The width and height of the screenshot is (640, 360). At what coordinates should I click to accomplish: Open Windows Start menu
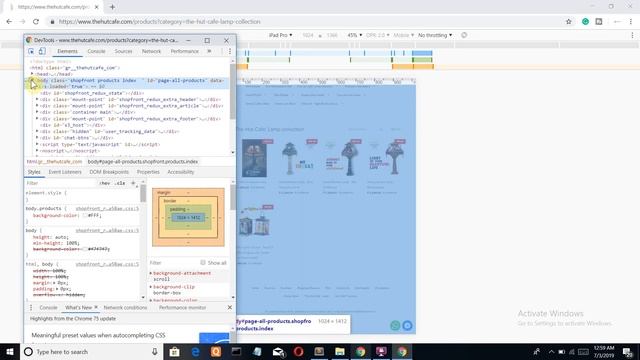click(10, 351)
